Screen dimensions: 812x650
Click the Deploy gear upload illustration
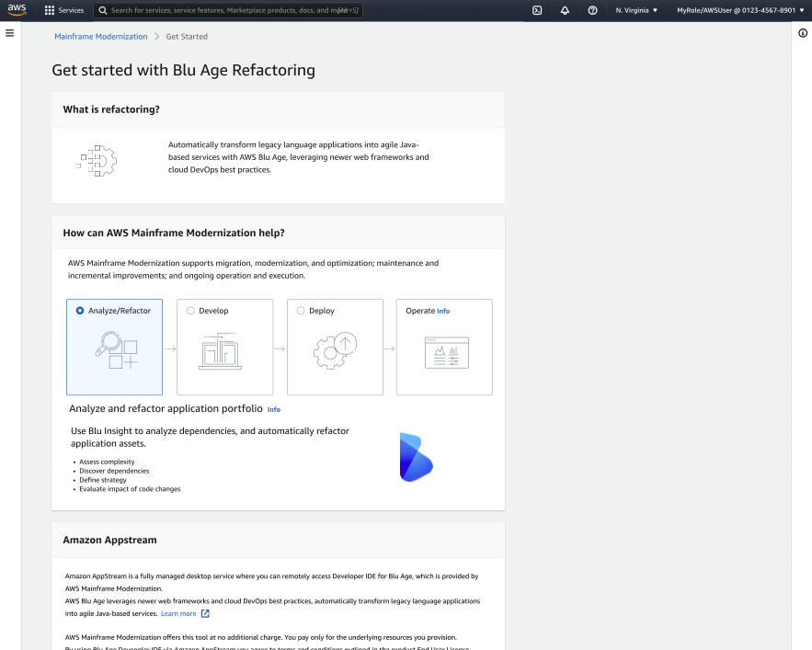click(x=335, y=350)
